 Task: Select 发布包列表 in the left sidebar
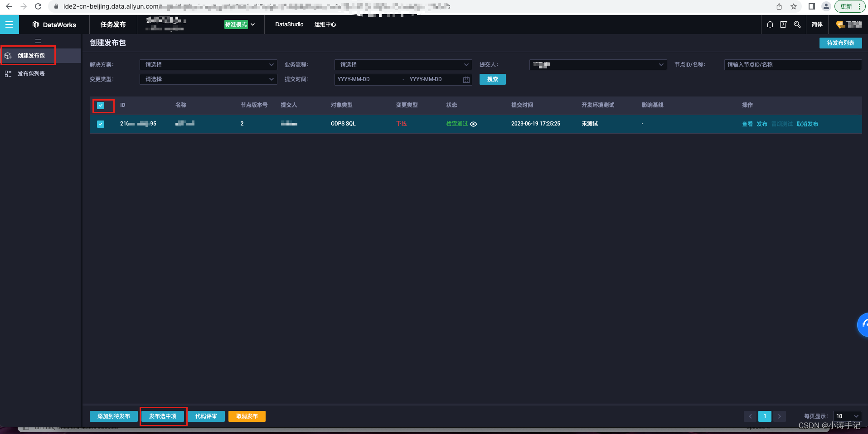32,73
